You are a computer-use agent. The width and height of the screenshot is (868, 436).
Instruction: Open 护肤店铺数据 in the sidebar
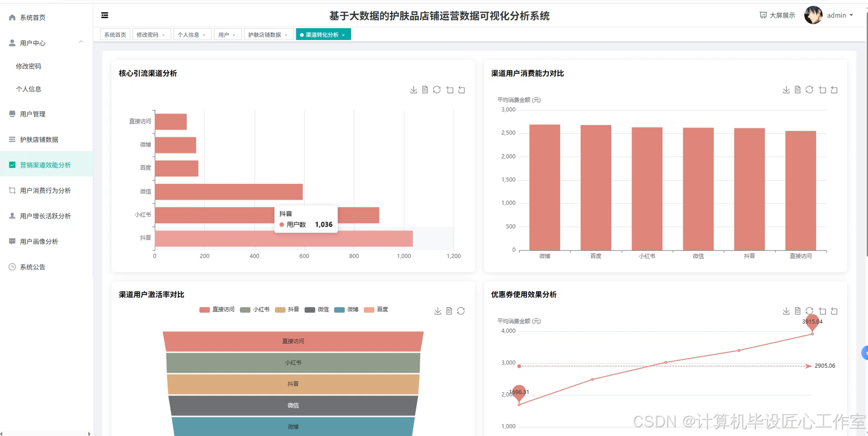pos(46,139)
